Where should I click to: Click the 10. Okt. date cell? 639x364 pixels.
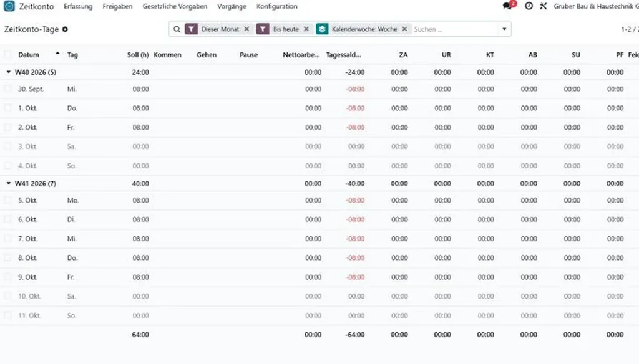click(x=29, y=296)
